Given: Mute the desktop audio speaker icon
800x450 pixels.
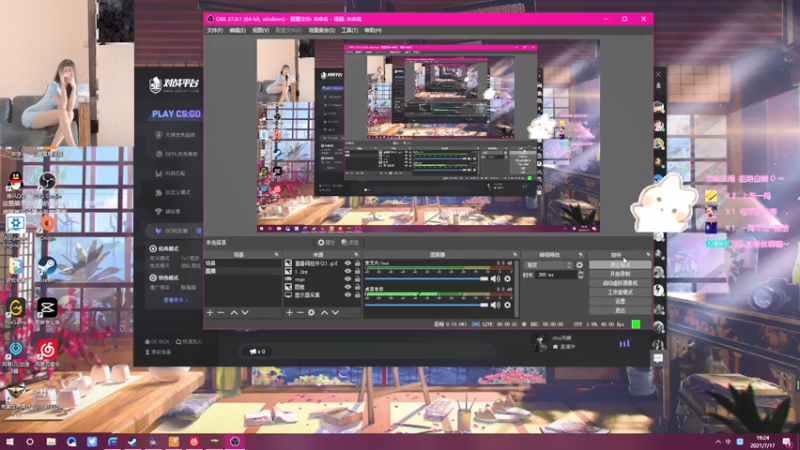Looking at the screenshot, I should click(495, 305).
